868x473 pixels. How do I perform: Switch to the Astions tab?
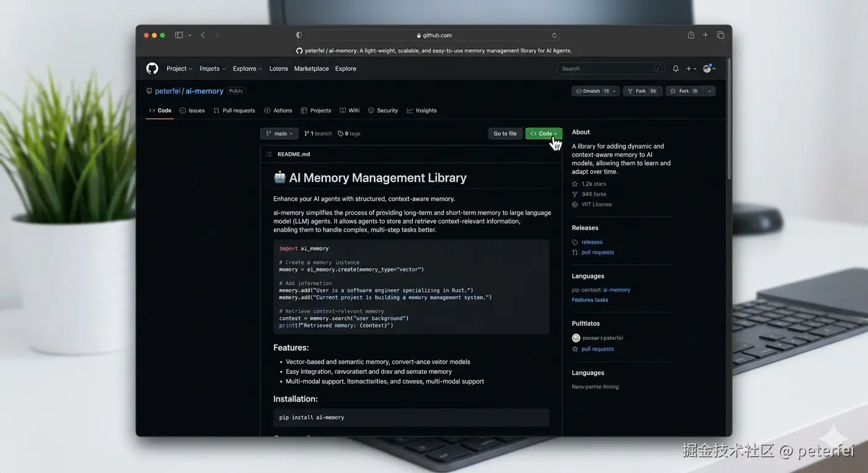click(x=278, y=111)
